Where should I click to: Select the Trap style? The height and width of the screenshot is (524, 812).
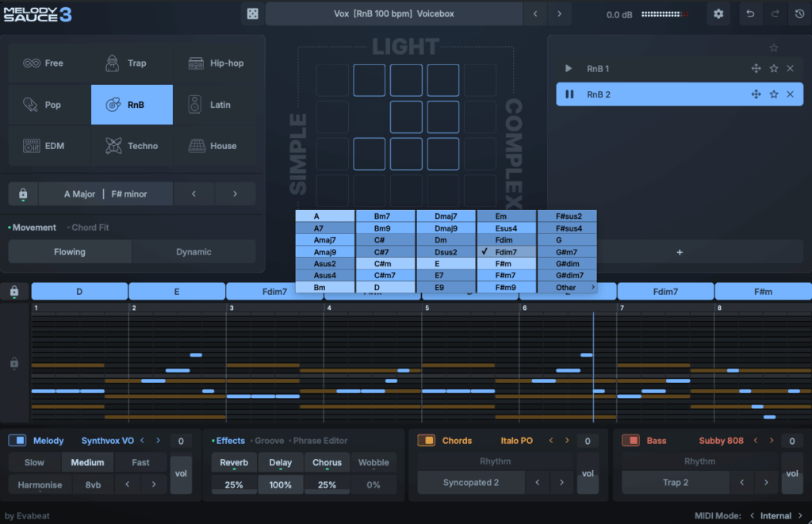tap(132, 63)
